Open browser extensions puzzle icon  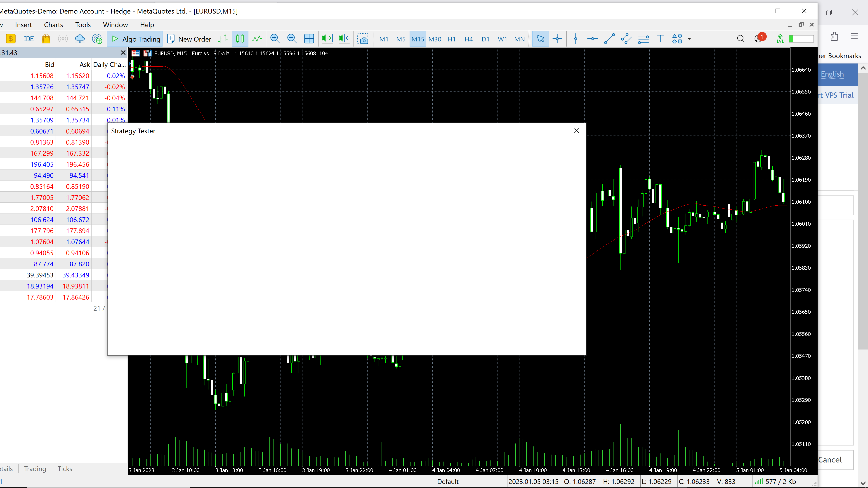coord(834,36)
